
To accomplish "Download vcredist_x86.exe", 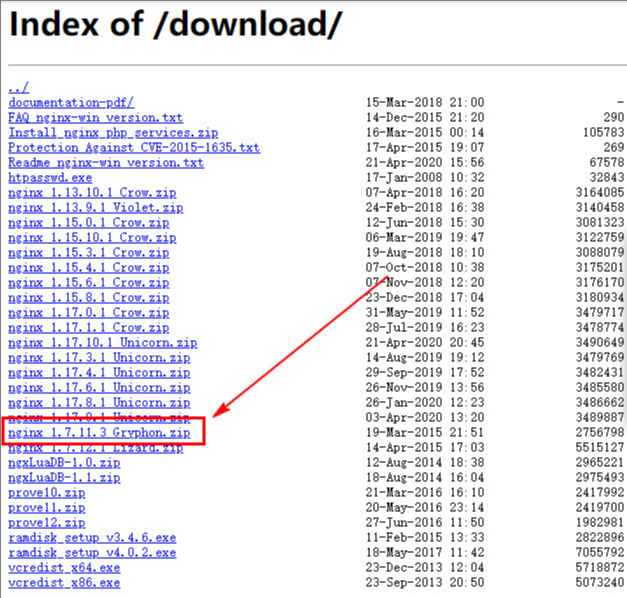I will (64, 583).
